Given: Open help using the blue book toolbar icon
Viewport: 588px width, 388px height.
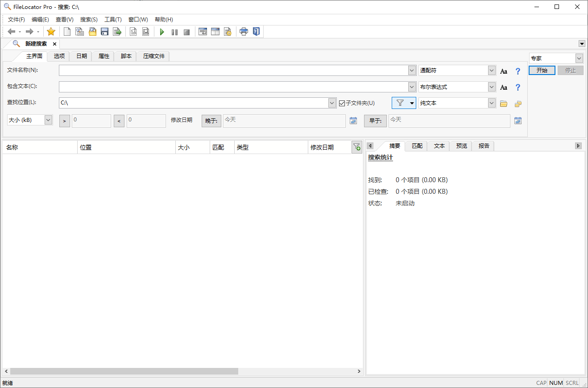Looking at the screenshot, I should (x=256, y=31).
